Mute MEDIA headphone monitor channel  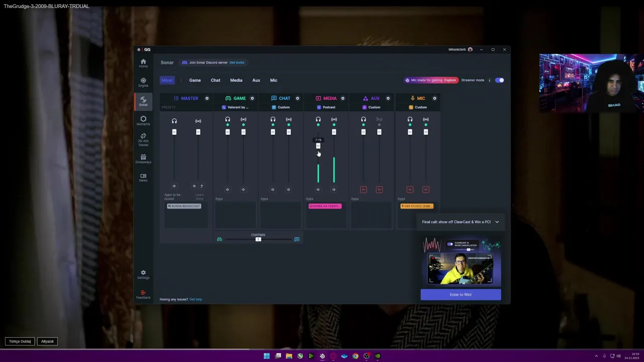click(318, 190)
